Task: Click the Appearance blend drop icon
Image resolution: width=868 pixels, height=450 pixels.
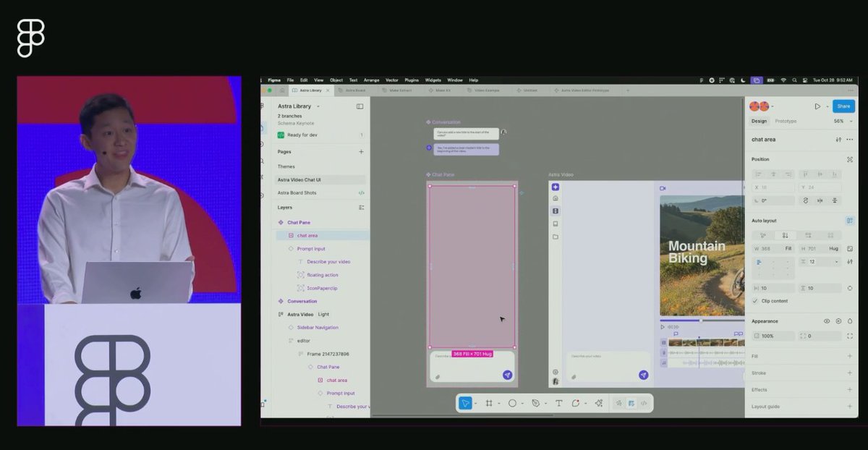Action: (x=850, y=320)
